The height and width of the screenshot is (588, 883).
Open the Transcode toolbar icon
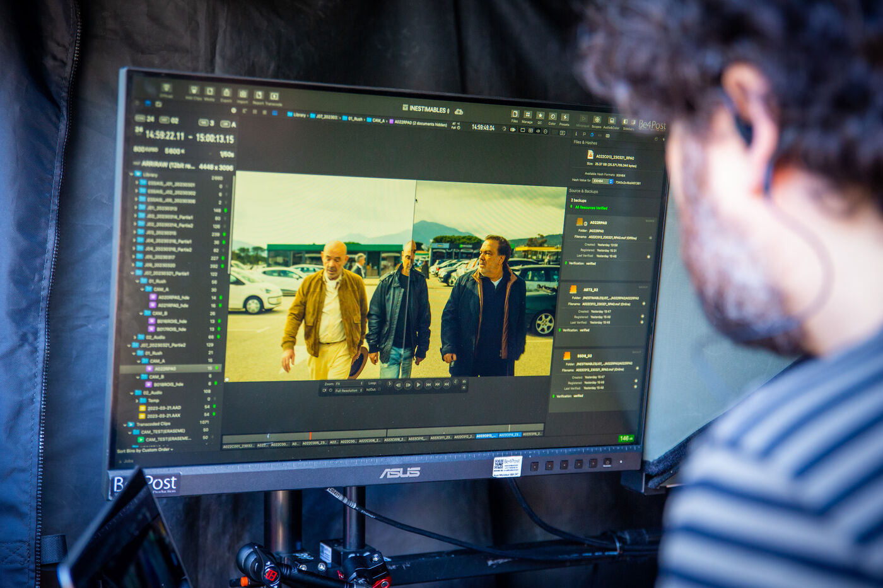pyautogui.click(x=274, y=97)
